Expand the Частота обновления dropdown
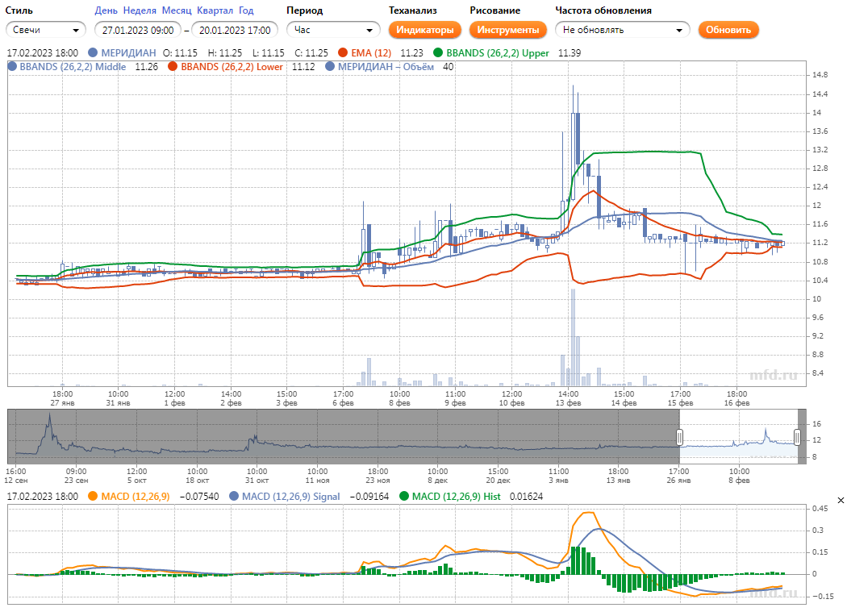Viewport: 847px width, 616px height. point(623,30)
